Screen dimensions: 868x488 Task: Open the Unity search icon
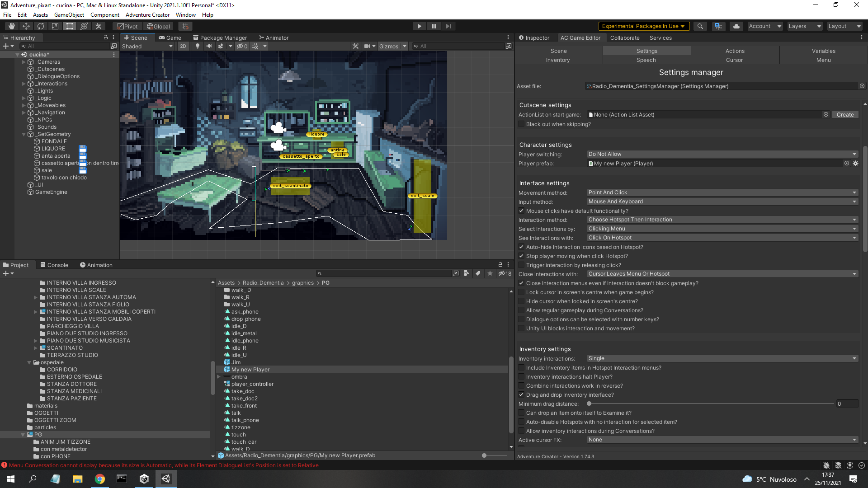pos(700,26)
